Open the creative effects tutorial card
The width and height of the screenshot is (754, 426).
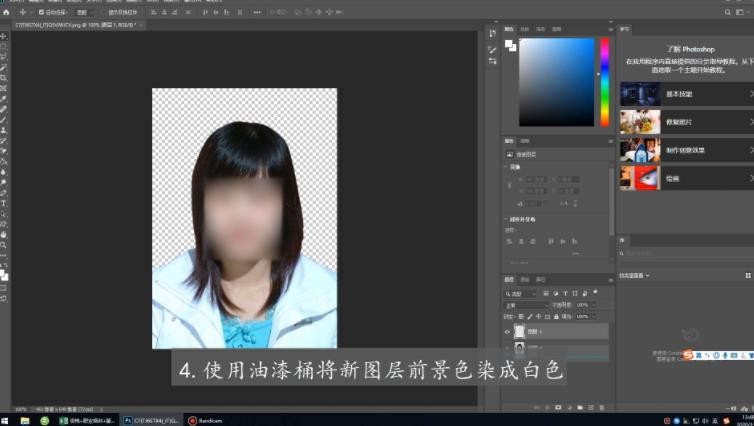687,150
